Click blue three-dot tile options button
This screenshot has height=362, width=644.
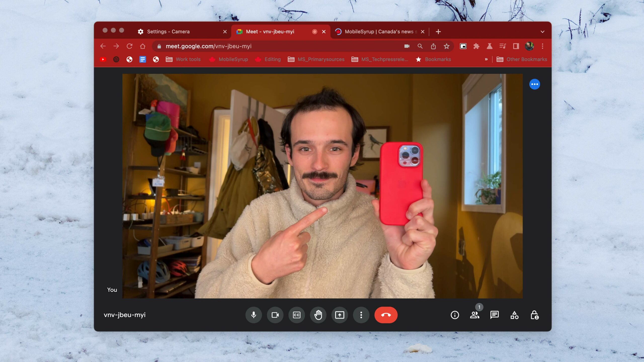(x=534, y=84)
